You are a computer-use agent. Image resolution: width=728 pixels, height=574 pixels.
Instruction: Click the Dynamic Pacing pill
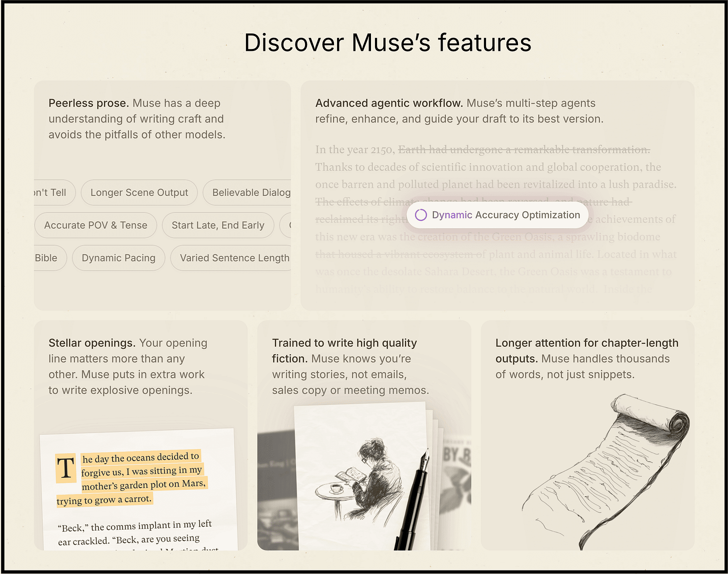pyautogui.click(x=118, y=258)
